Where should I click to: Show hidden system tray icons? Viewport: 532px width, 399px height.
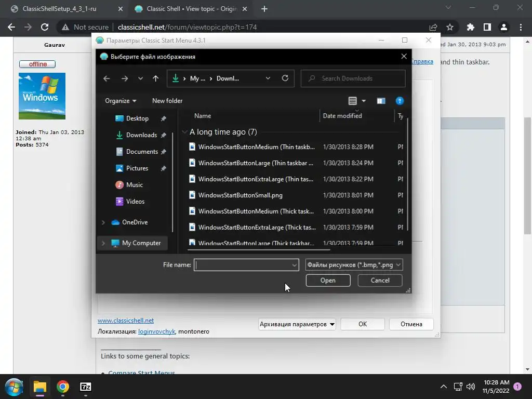[444, 387]
